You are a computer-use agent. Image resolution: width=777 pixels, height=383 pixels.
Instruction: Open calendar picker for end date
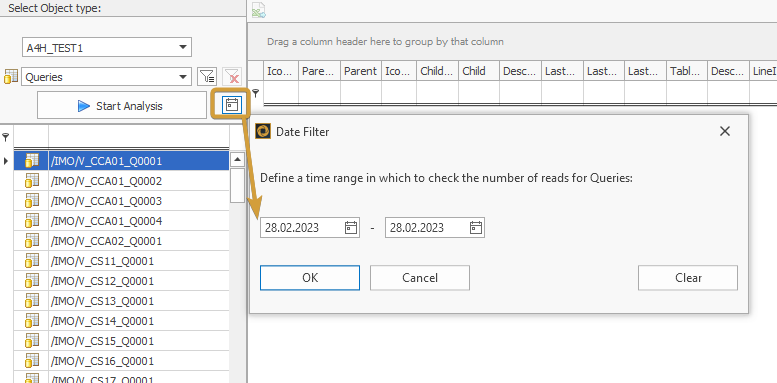click(x=476, y=227)
